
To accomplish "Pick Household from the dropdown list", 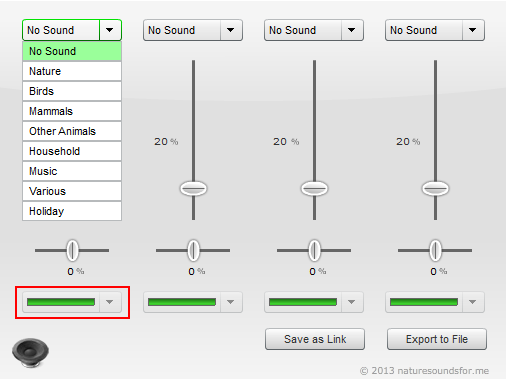I will coord(72,151).
